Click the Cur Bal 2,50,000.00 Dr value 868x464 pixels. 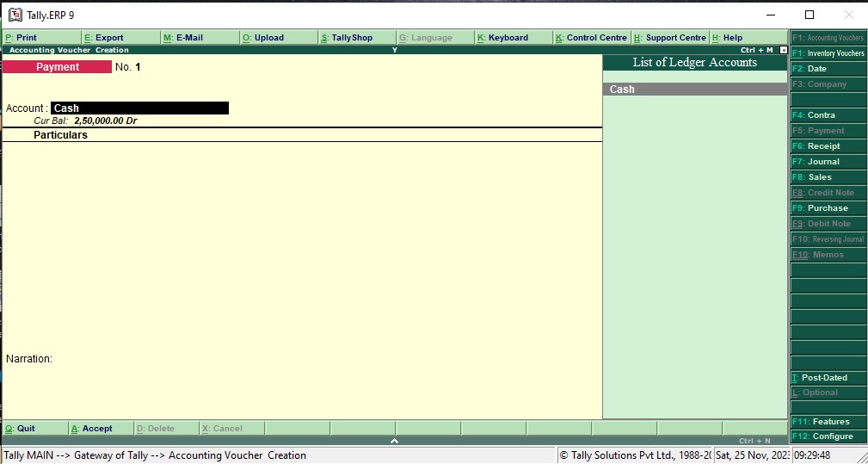pyautogui.click(x=105, y=121)
